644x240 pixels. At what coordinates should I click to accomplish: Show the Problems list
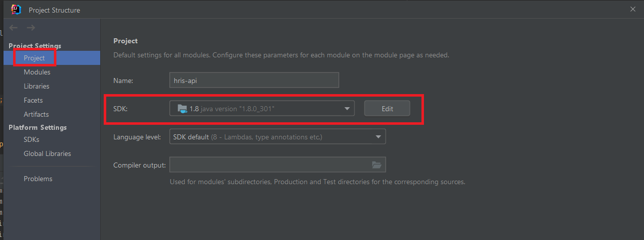pyautogui.click(x=38, y=179)
